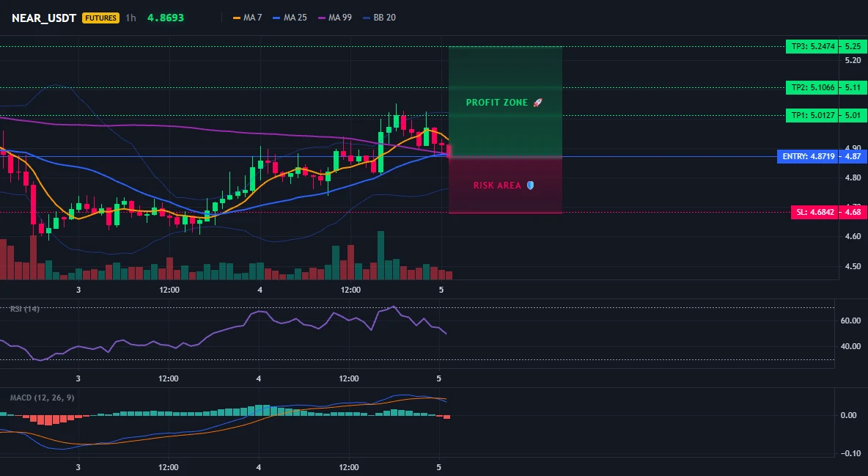
Task: Select the TP3: 5.2474 price label
Action: click(x=812, y=46)
